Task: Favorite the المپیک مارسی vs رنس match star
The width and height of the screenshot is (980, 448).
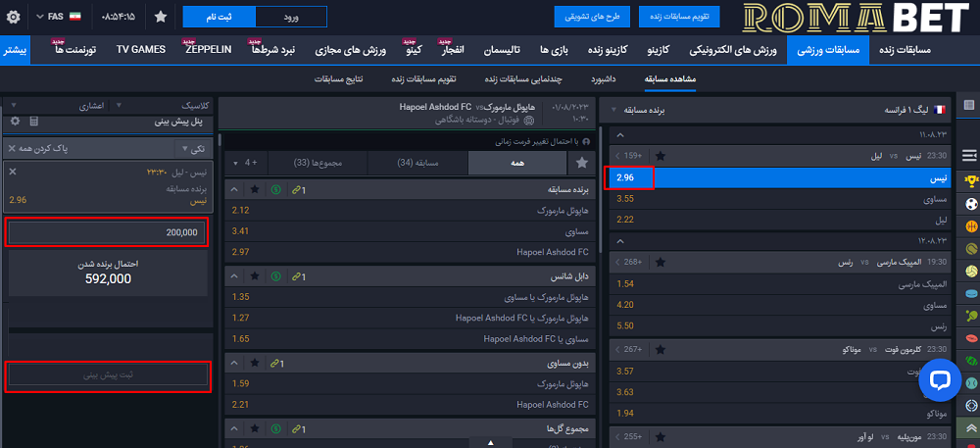Action: pos(660,263)
